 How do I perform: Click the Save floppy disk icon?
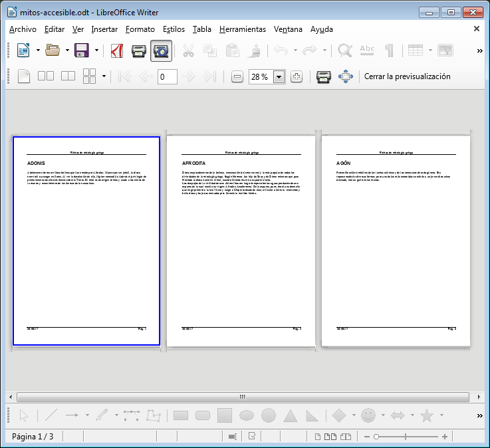click(82, 51)
